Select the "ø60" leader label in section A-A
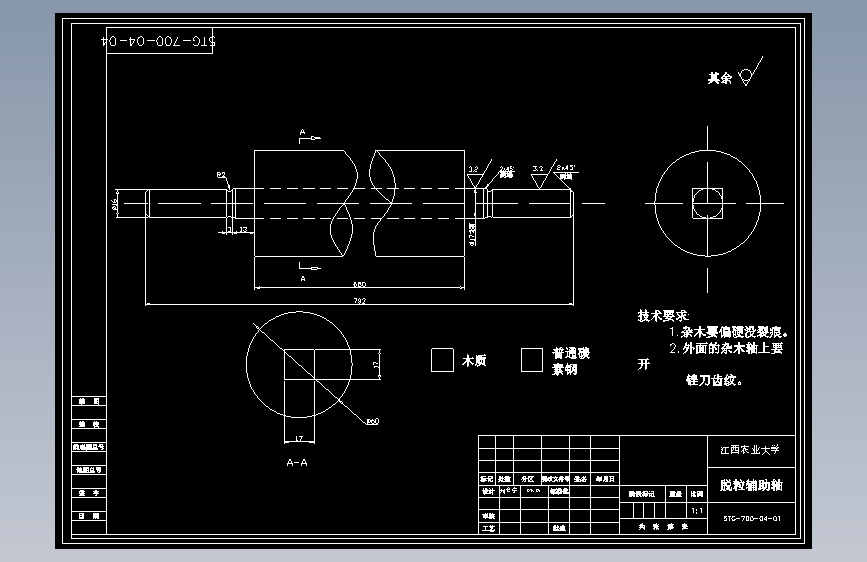867x562 pixels. click(x=373, y=422)
